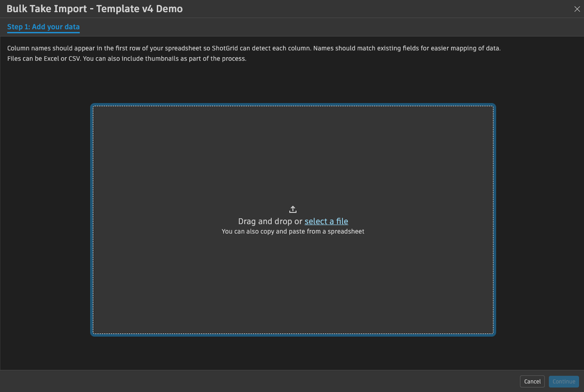Click the 'Drag and drop or' text

pyautogui.click(x=270, y=221)
